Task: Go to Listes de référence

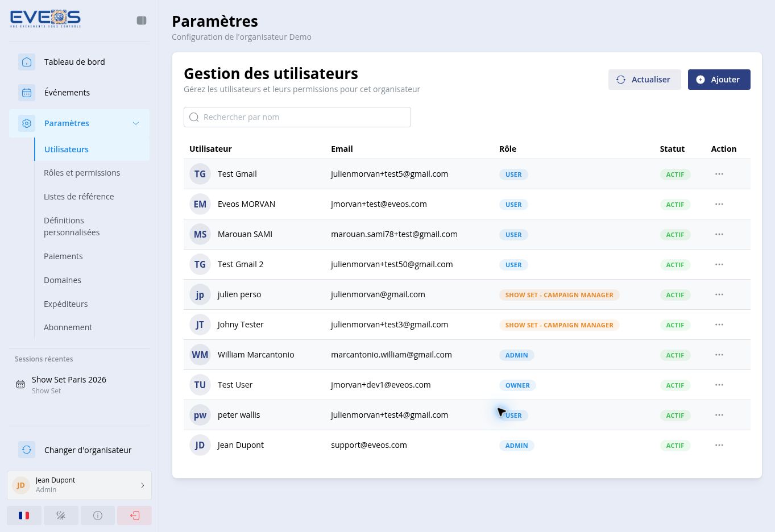Action: coord(79,197)
